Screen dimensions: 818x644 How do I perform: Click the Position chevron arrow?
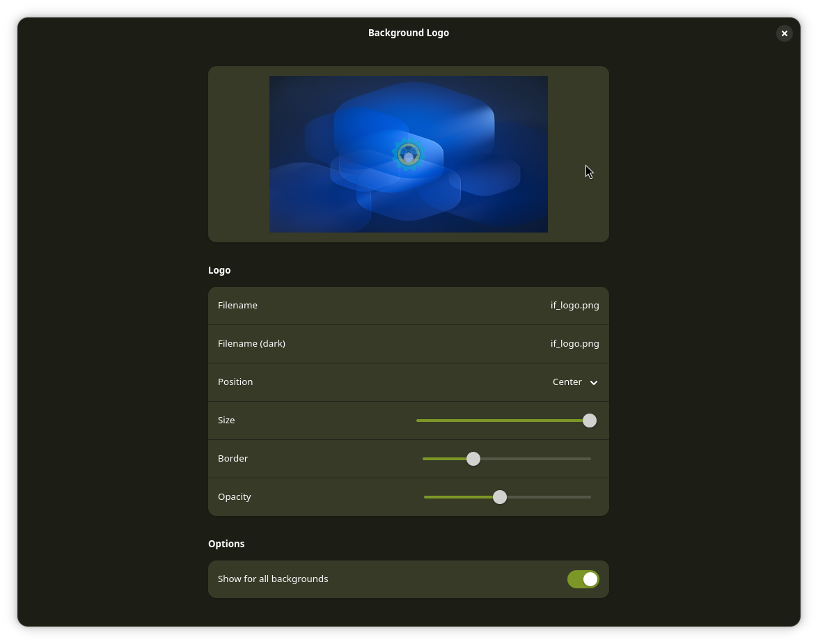point(594,382)
